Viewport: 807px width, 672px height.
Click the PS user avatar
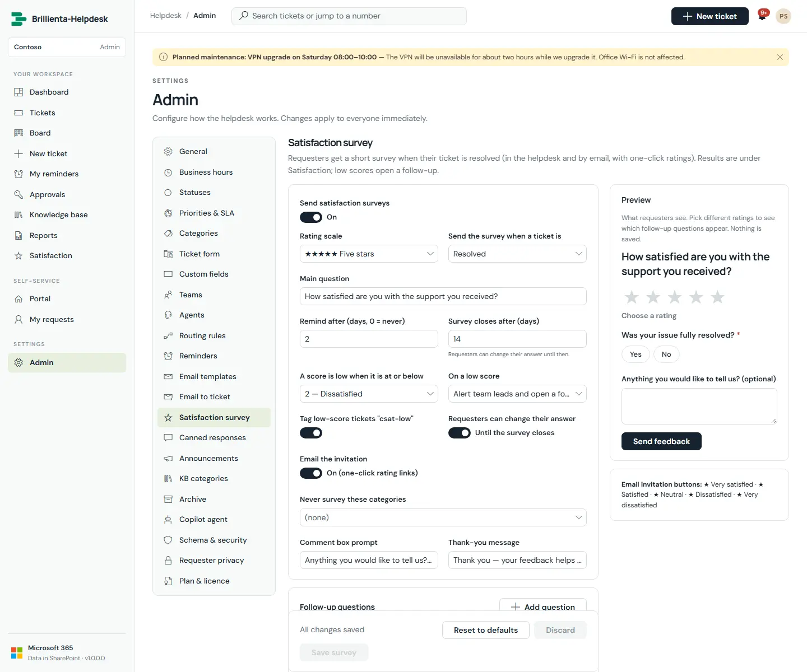coord(783,16)
